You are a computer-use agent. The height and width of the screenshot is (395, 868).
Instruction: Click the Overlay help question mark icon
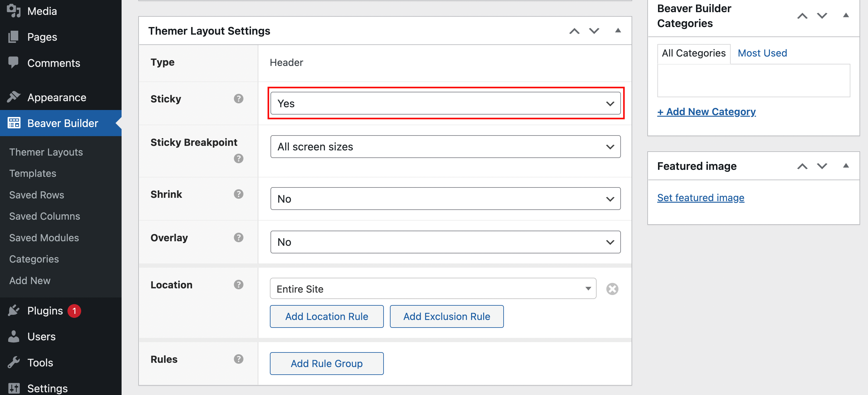tap(238, 237)
